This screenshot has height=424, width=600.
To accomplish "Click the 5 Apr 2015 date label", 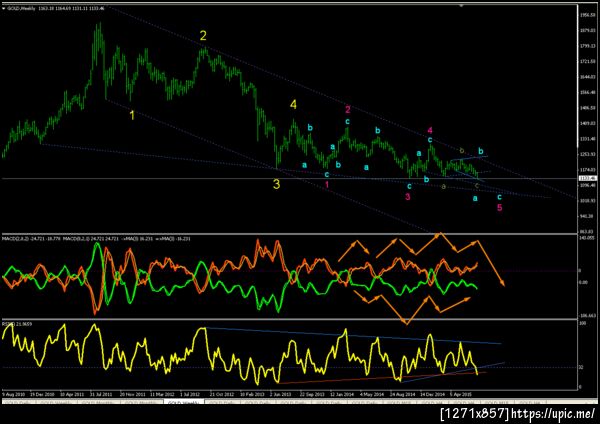I will click(x=461, y=394).
